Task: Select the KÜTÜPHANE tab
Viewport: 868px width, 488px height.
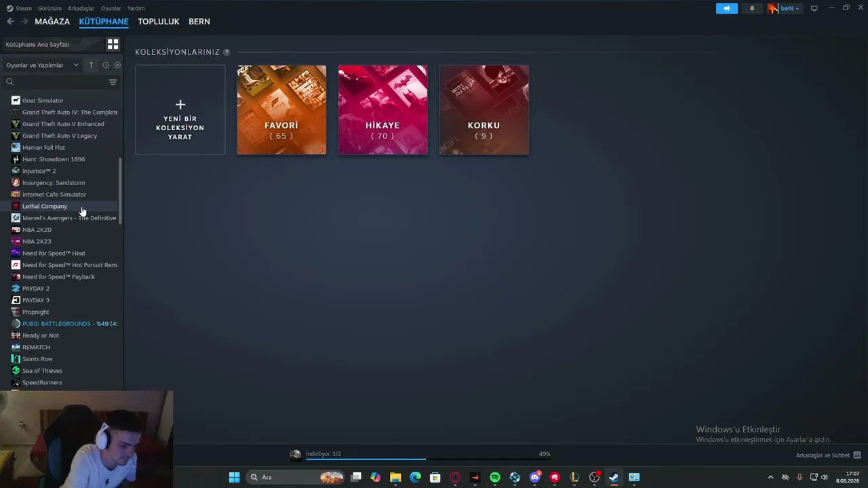Action: [x=104, y=22]
